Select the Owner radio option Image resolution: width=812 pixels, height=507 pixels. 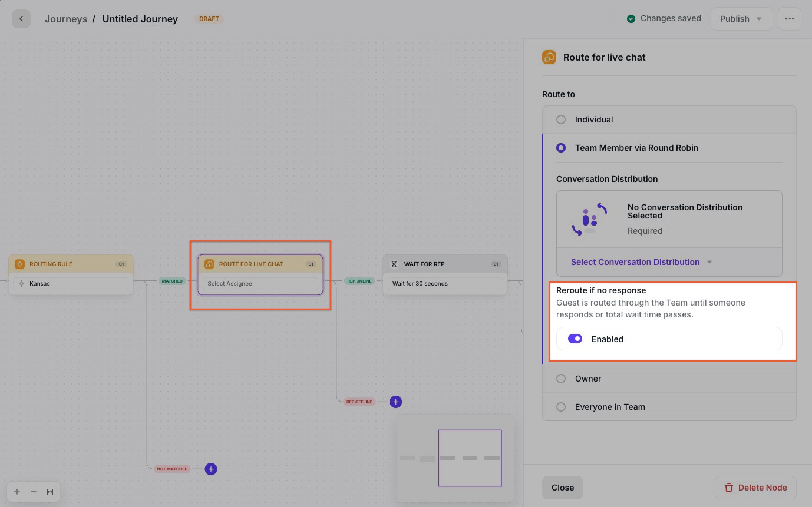click(561, 379)
